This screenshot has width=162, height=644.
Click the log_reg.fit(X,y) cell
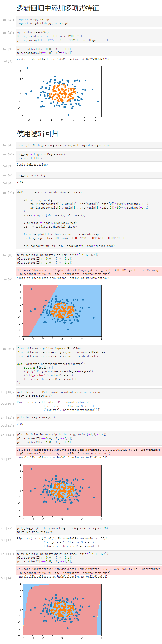click(89, 156)
